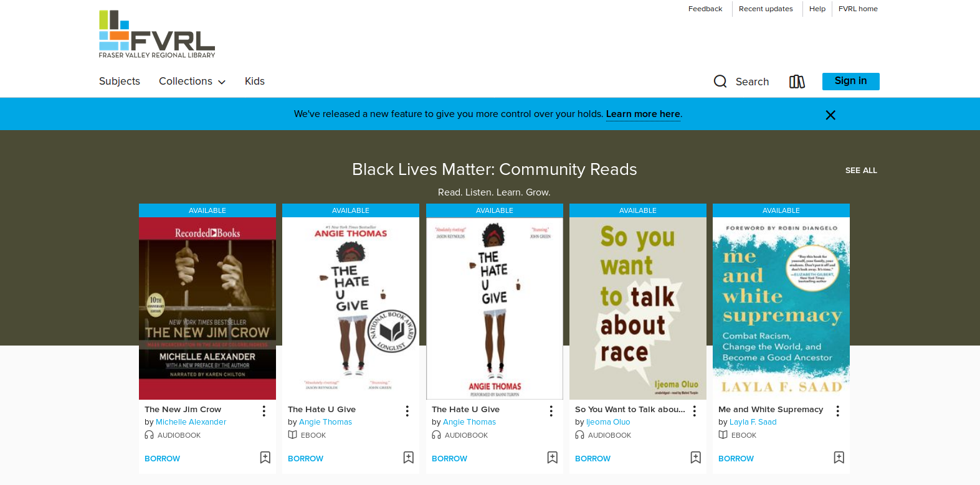Go to the Kids section
Image resolution: width=980 pixels, height=485 pixels.
point(255,82)
